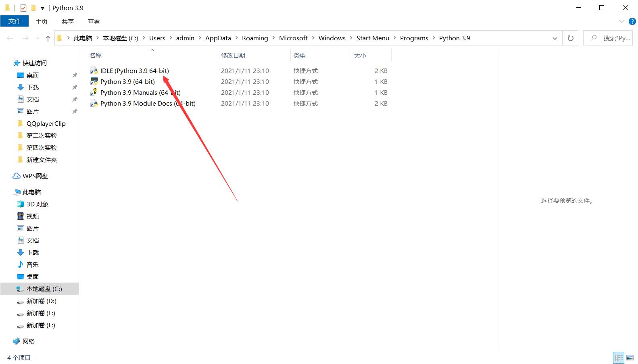Click the refresh button beside address bar
The image size is (638, 364).
pos(571,38)
